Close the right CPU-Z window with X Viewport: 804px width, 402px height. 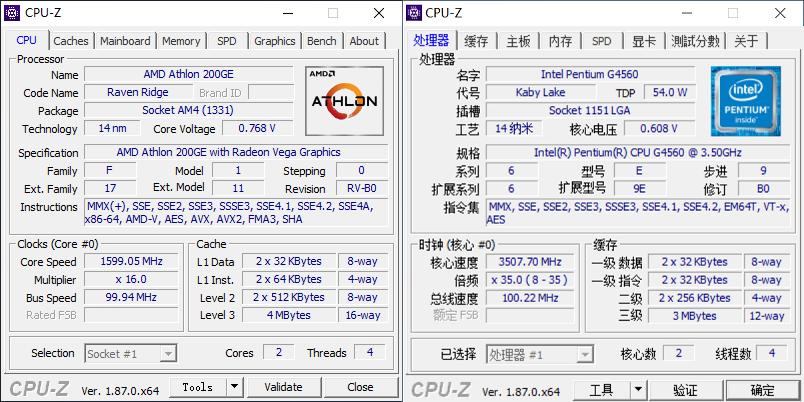point(780,13)
